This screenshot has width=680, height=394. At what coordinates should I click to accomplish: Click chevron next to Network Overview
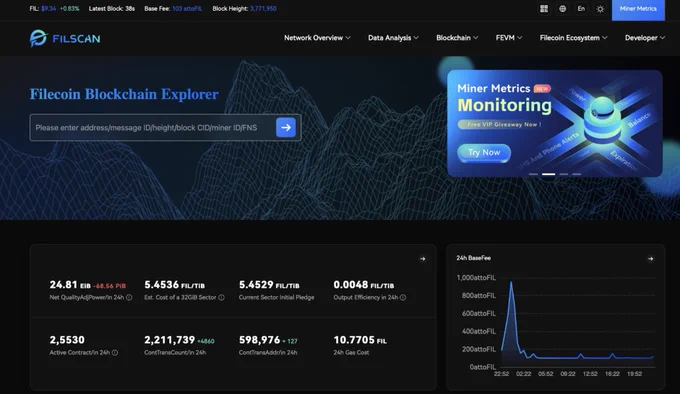(x=348, y=38)
